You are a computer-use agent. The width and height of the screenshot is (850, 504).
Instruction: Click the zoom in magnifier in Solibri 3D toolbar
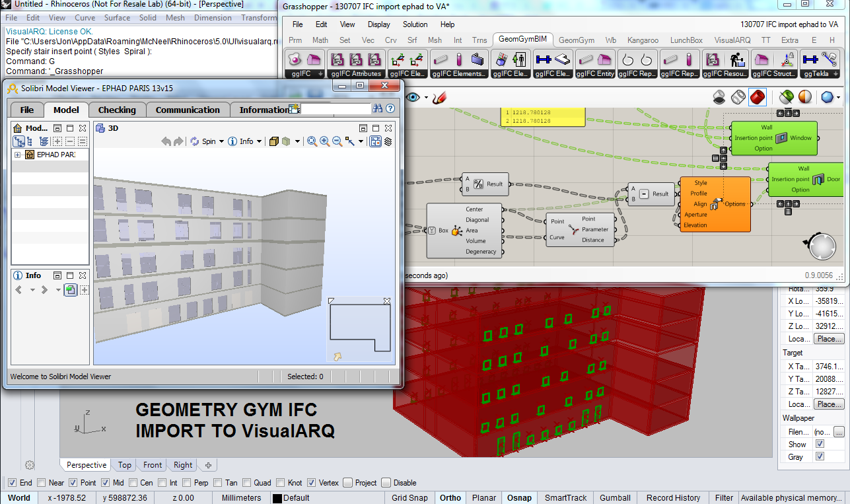coord(324,141)
